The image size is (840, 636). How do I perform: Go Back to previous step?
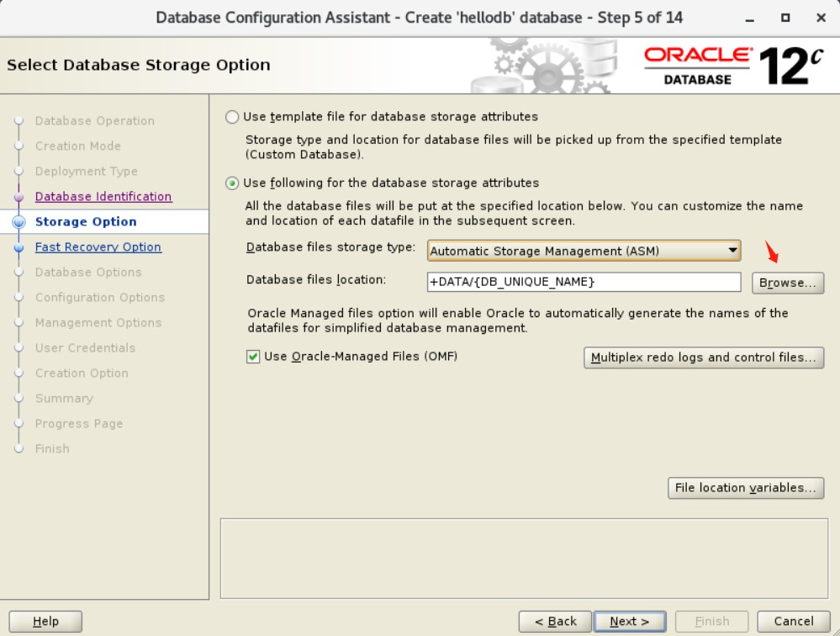(555, 622)
